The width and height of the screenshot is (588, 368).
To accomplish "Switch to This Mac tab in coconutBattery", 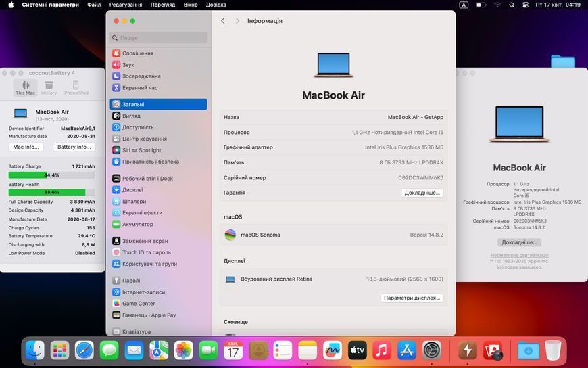I will pos(25,88).
